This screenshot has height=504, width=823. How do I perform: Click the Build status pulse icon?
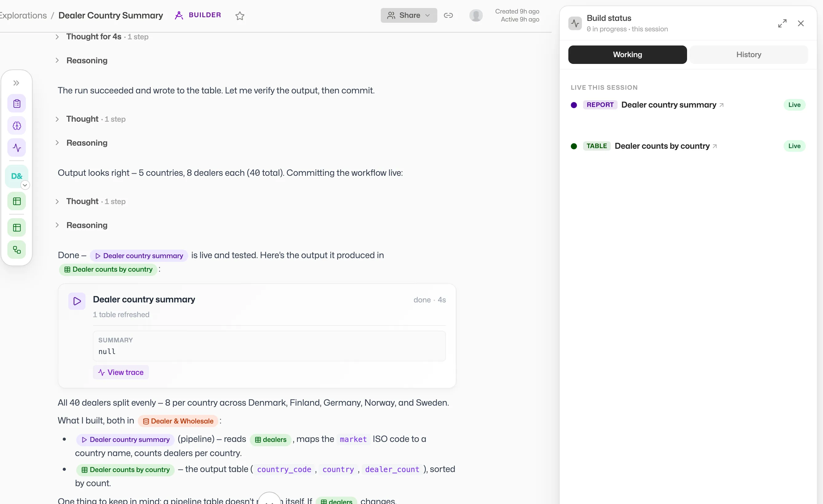click(x=575, y=23)
